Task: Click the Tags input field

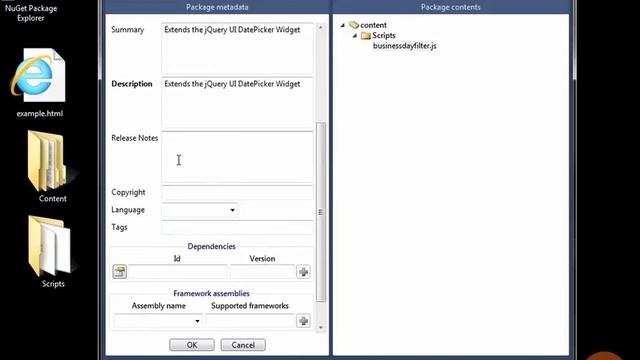Action: 237,227
